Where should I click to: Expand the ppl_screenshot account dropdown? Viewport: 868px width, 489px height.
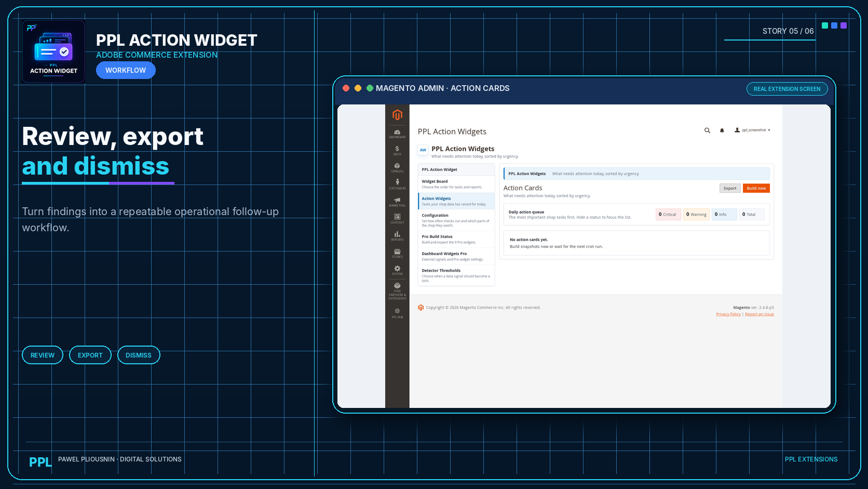pos(752,130)
